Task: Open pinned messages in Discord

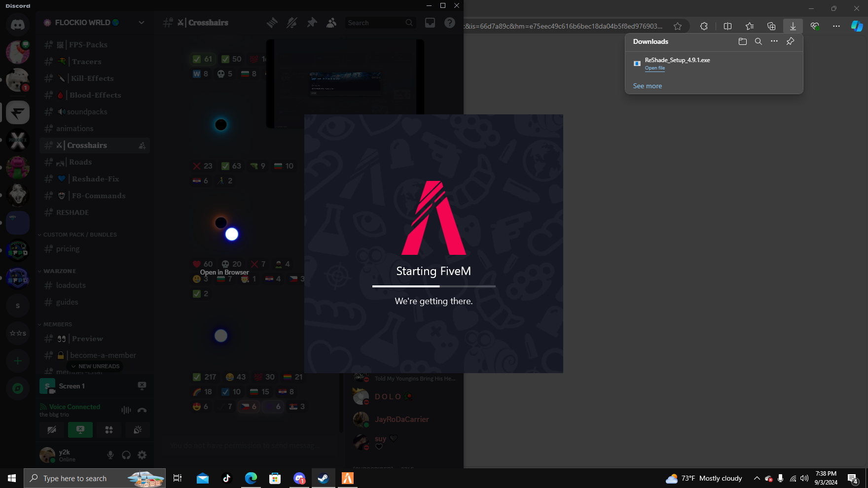Action: (x=312, y=23)
